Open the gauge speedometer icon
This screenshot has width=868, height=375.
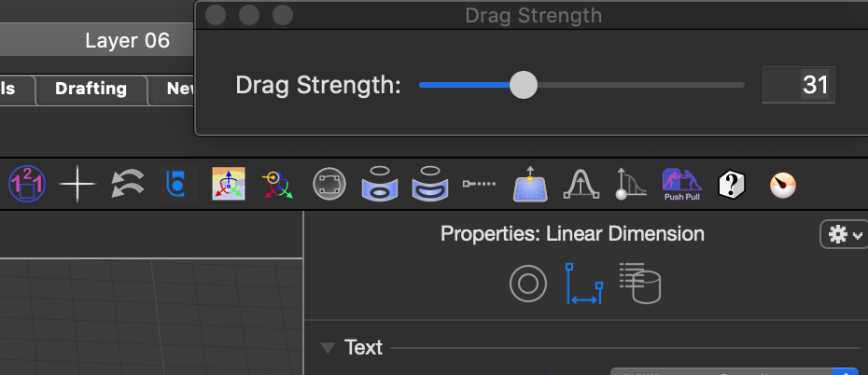(x=783, y=186)
